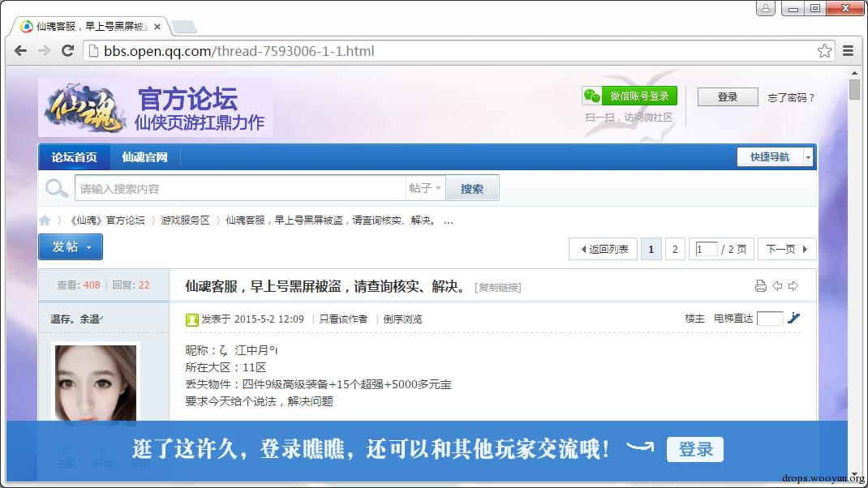
Task: Click the vertical scrollbar up arrow
Action: click(855, 72)
